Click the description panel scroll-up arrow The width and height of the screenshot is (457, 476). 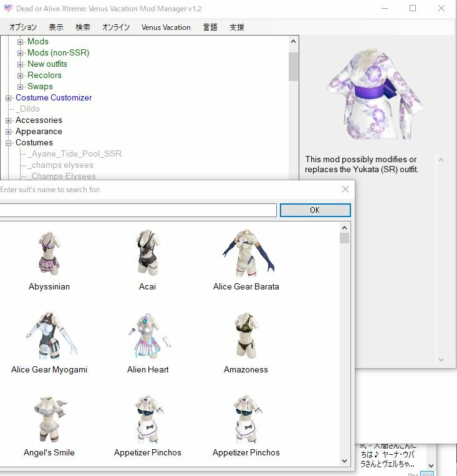pos(441,160)
